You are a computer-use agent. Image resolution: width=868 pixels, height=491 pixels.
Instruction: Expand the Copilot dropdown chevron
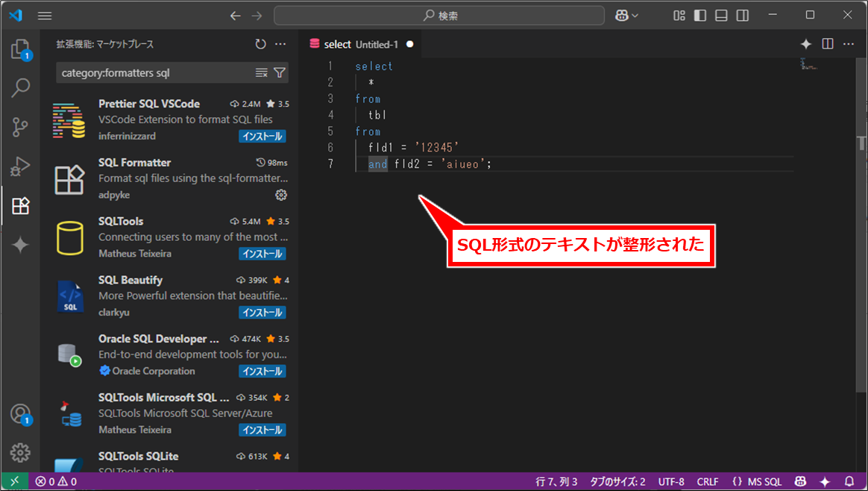635,16
